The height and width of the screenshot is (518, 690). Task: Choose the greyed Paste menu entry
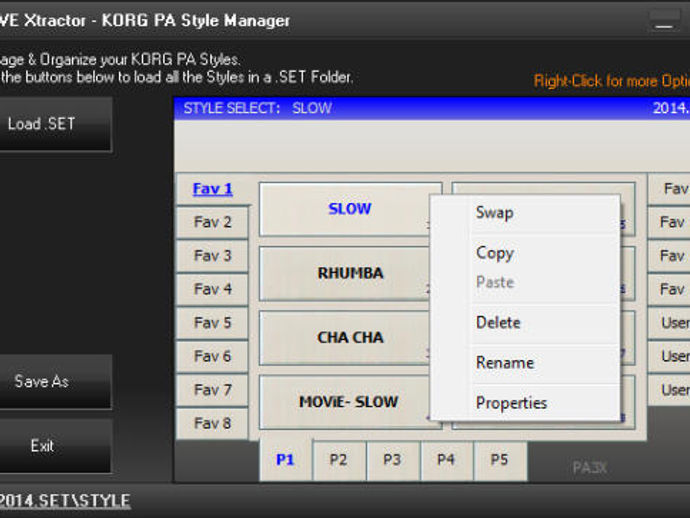(x=525, y=282)
